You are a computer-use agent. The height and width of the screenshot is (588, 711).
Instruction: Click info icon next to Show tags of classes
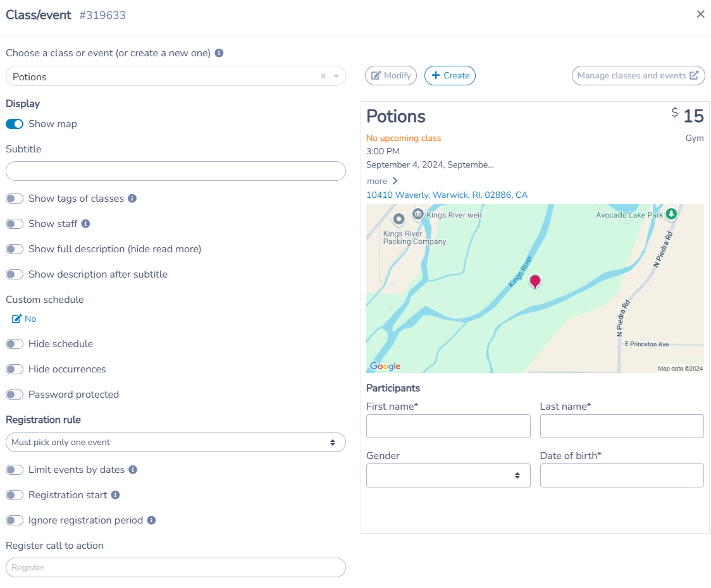(132, 199)
